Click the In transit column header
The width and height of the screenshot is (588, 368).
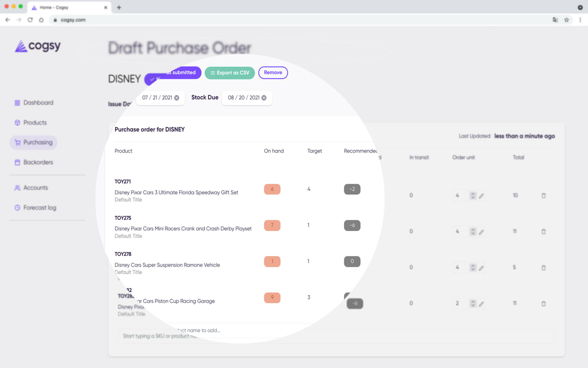(x=419, y=157)
